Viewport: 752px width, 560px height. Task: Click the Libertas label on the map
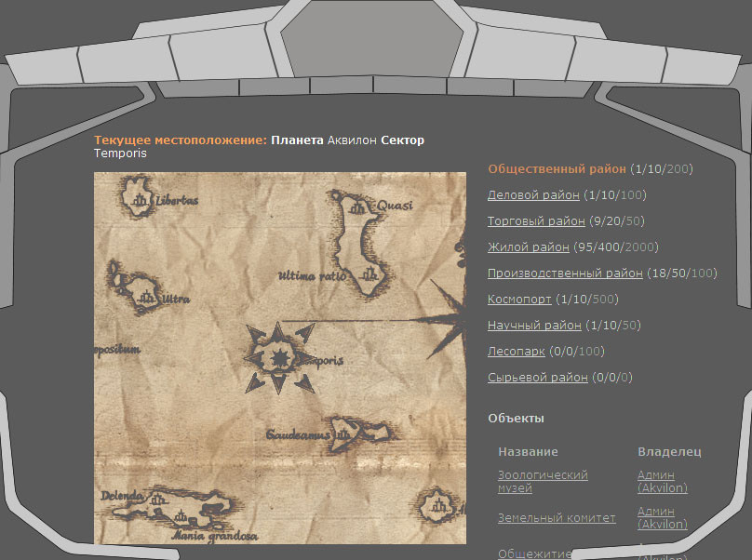[x=177, y=200]
